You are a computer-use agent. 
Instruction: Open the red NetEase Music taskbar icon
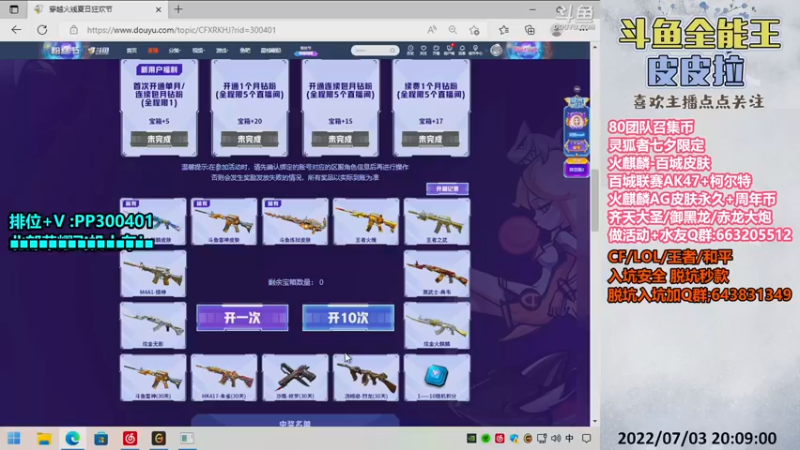[x=130, y=438]
